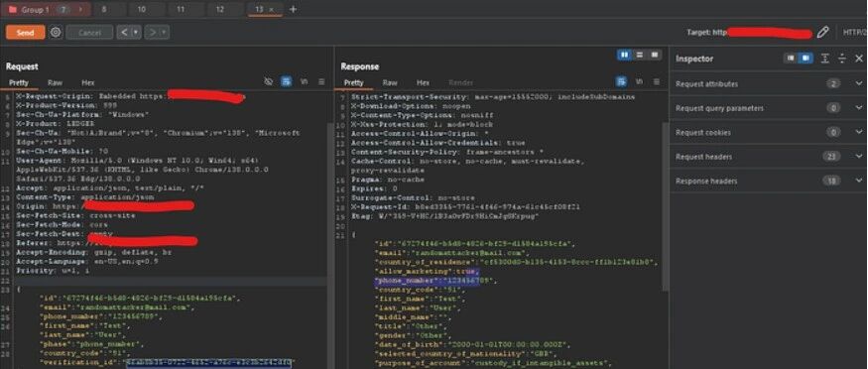
Task: Switch to Repeater tab 12
Action: click(220, 9)
